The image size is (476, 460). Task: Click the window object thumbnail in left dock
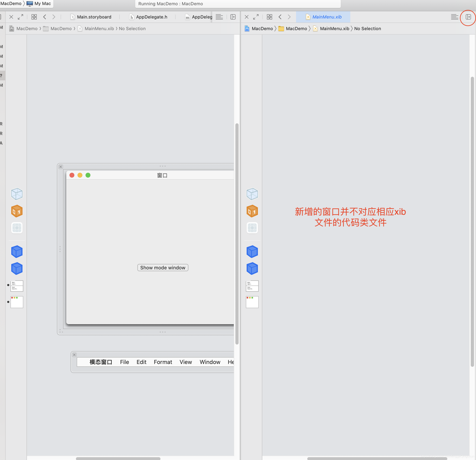point(17,302)
